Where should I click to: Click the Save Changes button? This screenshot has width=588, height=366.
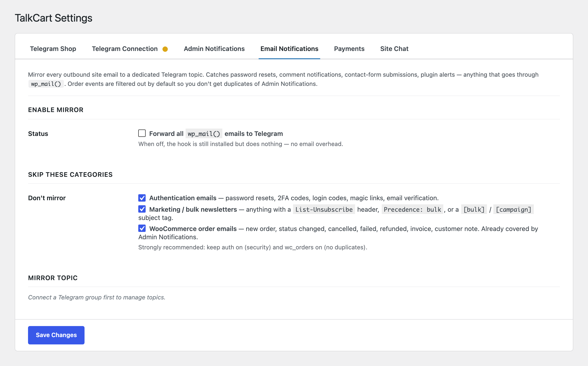[56, 335]
